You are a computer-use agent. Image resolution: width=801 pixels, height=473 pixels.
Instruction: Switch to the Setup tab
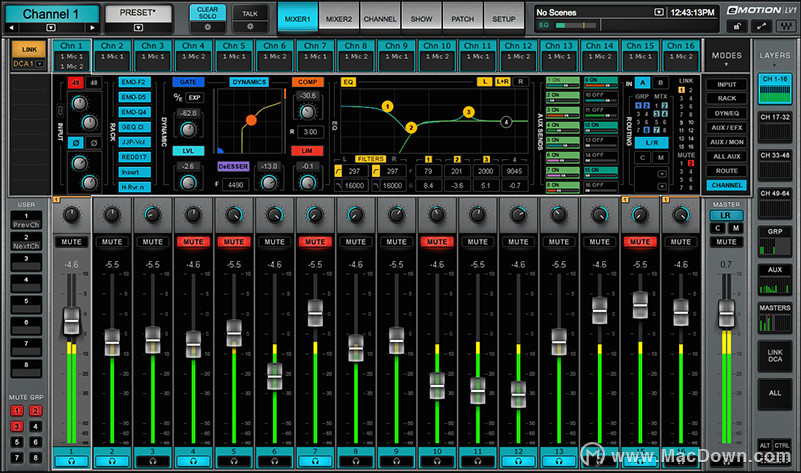click(x=504, y=19)
